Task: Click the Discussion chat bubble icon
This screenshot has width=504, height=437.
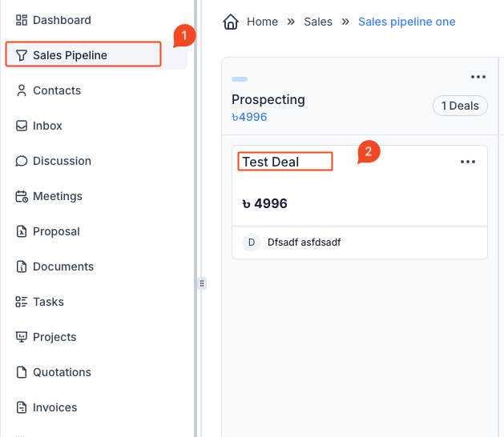Action: click(x=22, y=161)
